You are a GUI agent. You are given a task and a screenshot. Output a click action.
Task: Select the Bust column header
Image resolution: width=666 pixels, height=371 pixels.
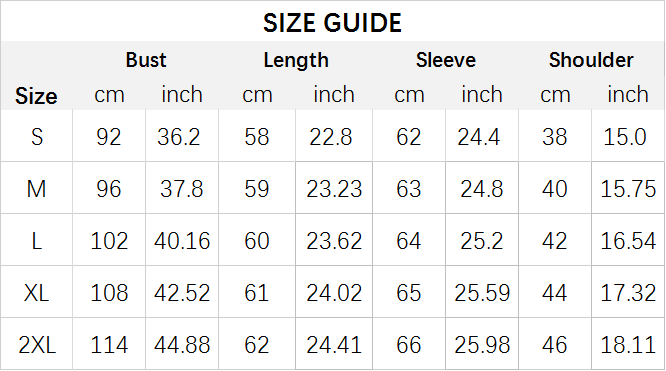(146, 60)
